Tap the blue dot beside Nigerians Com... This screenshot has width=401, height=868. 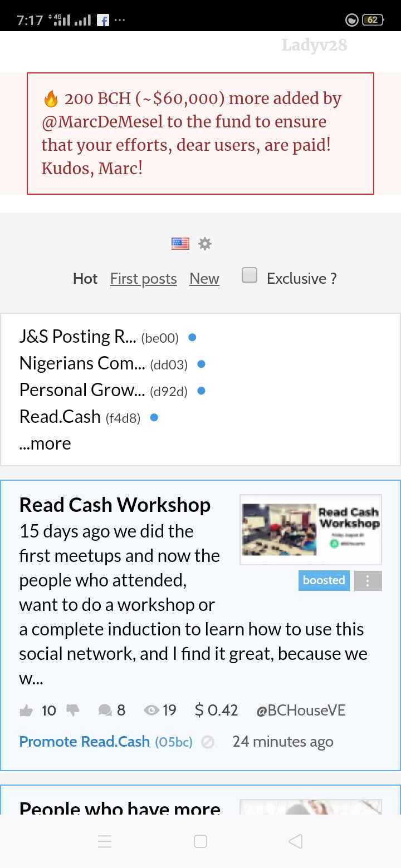202,364
